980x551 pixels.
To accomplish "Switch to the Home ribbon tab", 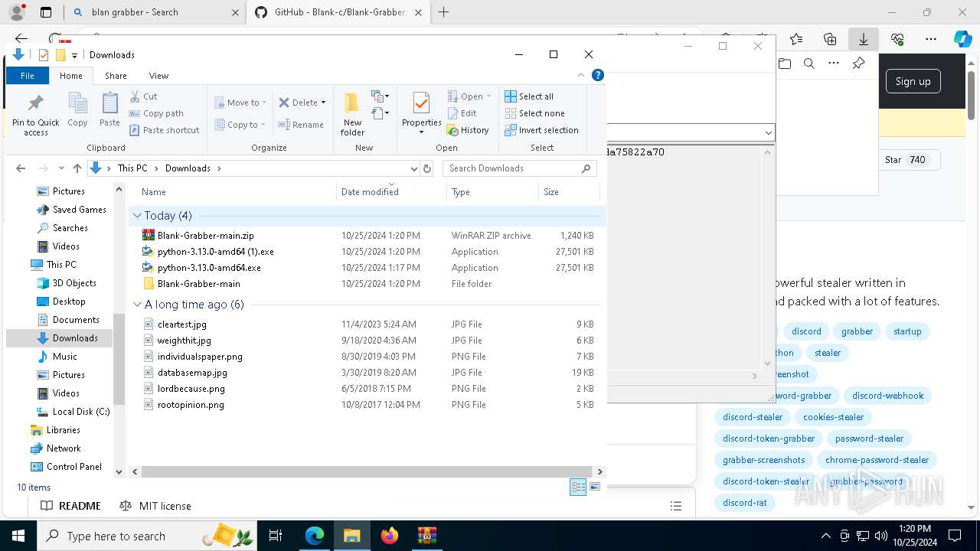I will click(x=71, y=76).
